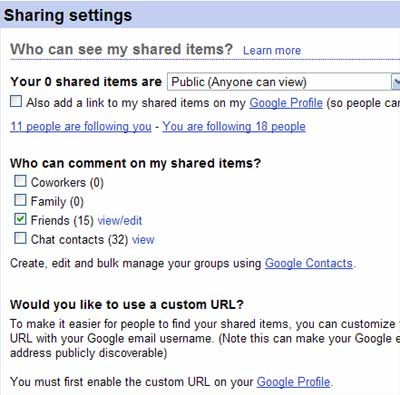Open the shared items visibility dropdown
This screenshot has width=400, height=395.
pos(283,82)
